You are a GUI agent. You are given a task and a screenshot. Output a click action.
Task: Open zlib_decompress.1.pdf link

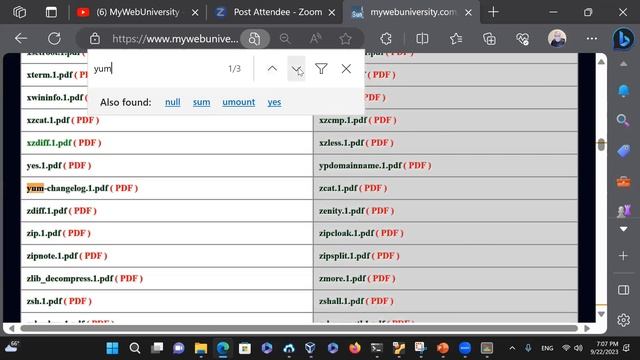pyautogui.click(x=70, y=278)
